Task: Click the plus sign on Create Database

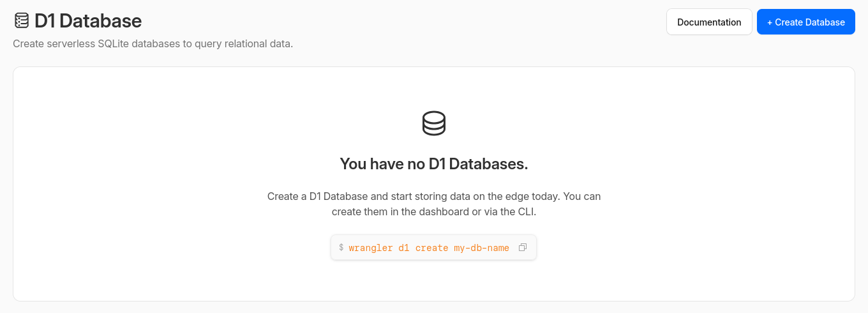Action: 770,22
